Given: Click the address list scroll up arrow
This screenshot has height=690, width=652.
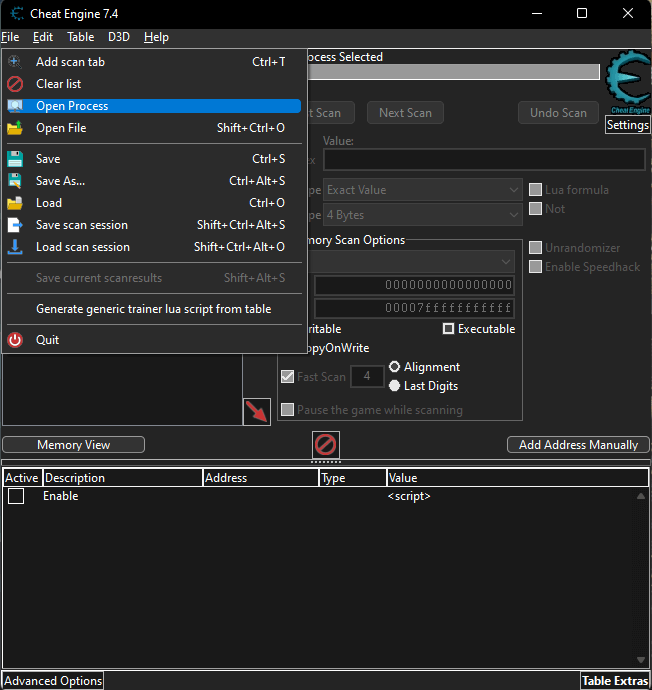Looking at the screenshot, I should (x=641, y=496).
